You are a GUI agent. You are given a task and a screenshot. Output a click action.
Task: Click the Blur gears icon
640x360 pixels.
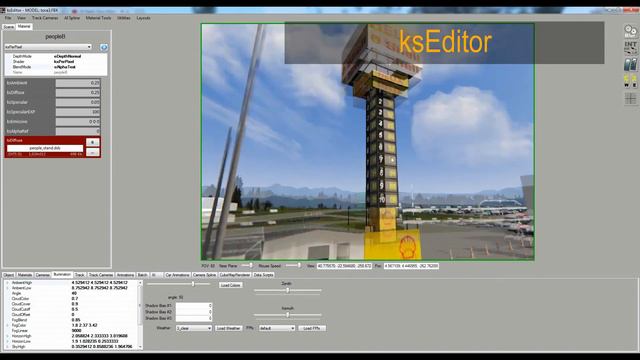coord(630,31)
